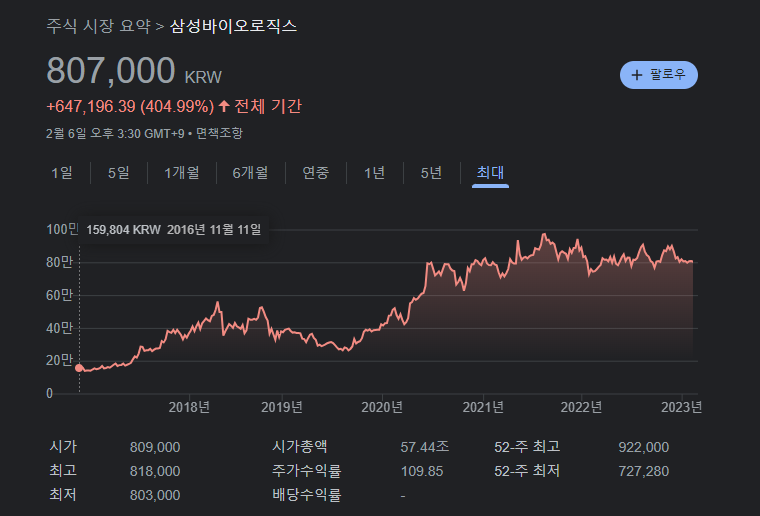This screenshot has height=516, width=760.
Task: Click the 80만 y-axis label
Action: (60, 262)
